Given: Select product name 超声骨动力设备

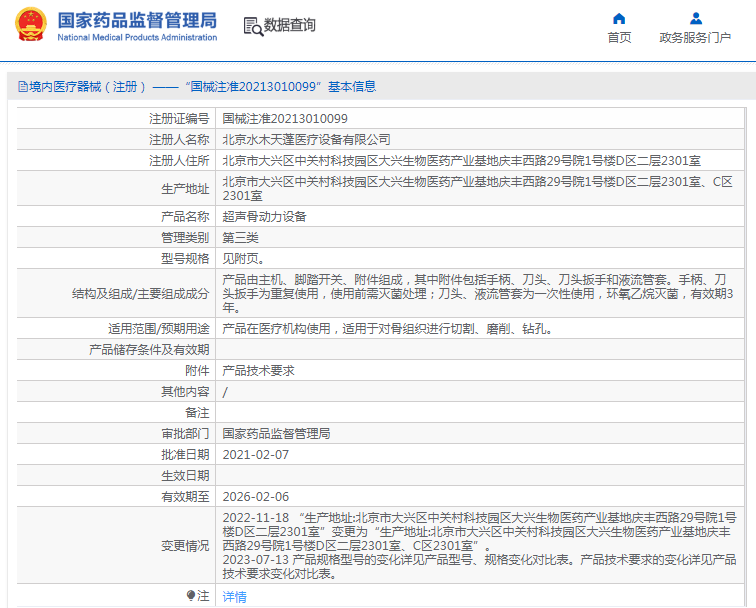Looking at the screenshot, I should [x=264, y=216].
